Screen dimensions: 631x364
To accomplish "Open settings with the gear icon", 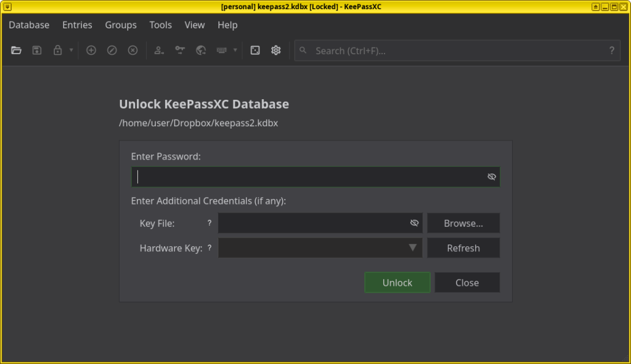I will coord(275,51).
